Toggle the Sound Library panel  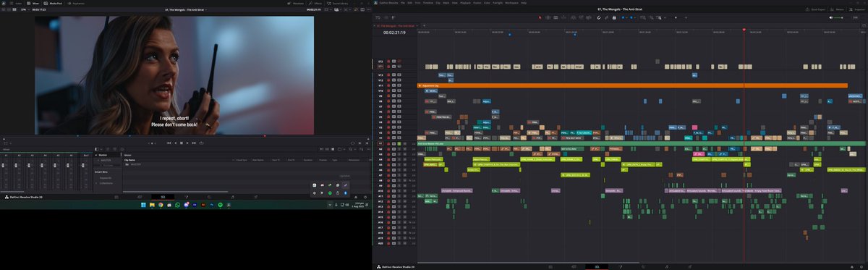pyautogui.click(x=339, y=3)
